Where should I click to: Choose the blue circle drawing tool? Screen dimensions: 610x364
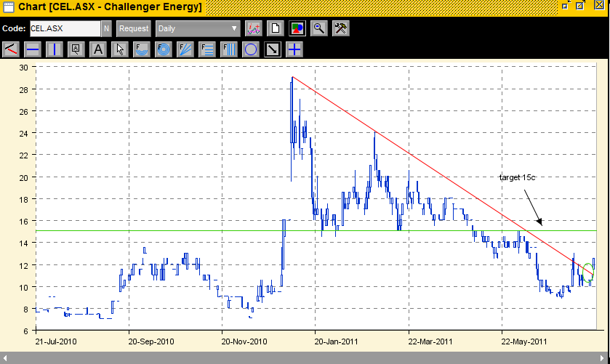pos(251,49)
